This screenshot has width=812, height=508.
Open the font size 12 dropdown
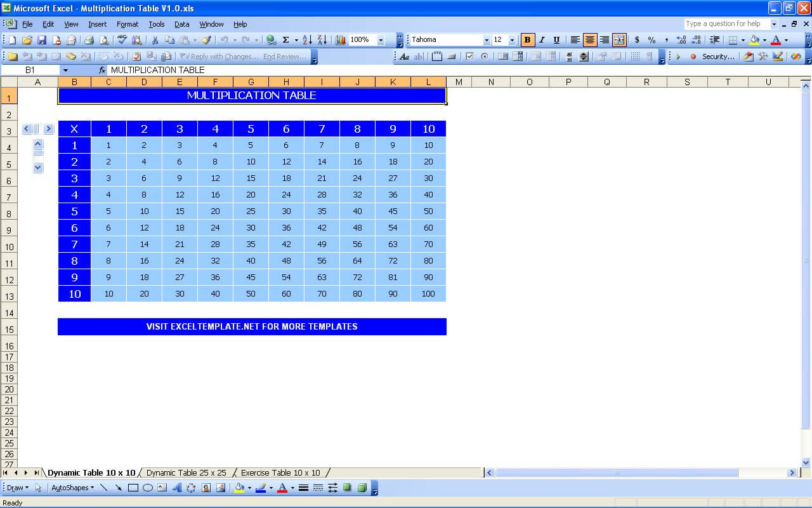pyautogui.click(x=512, y=40)
